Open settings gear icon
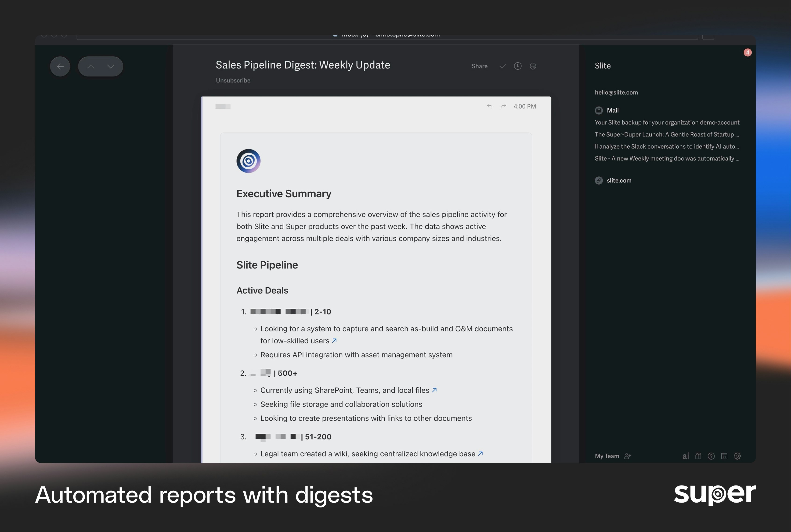The width and height of the screenshot is (791, 532). pos(737,456)
